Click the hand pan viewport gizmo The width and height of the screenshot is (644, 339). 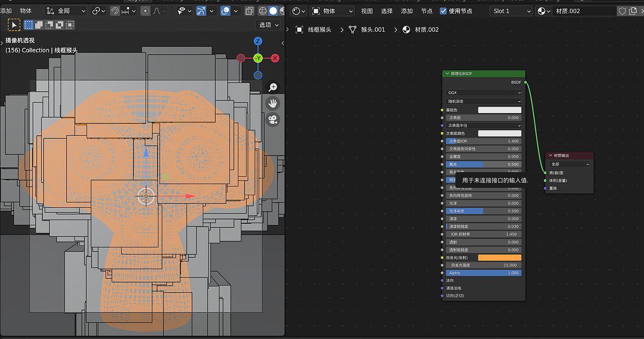(x=273, y=103)
